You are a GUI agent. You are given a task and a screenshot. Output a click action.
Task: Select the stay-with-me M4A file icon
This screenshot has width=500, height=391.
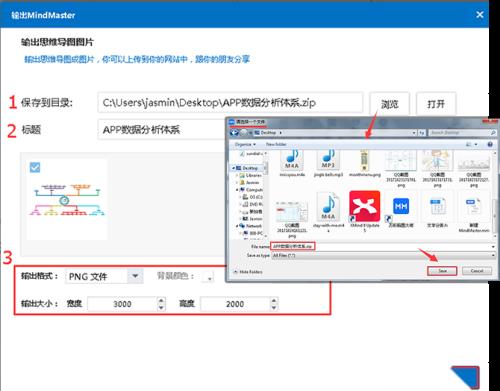[x=328, y=206]
